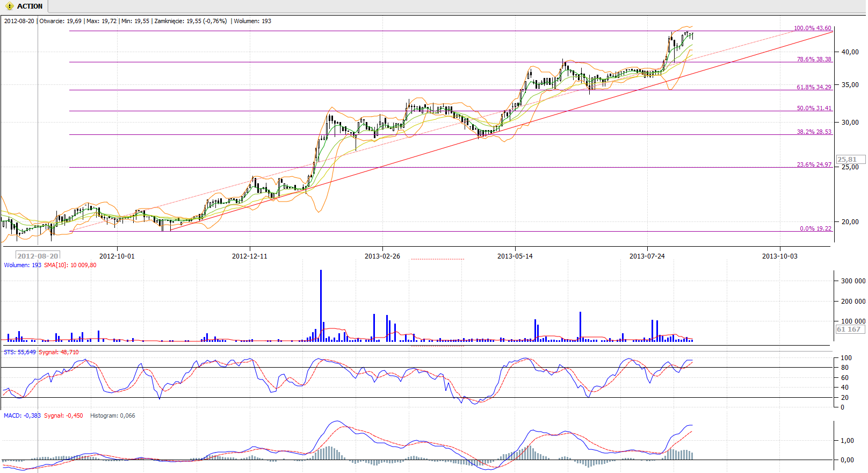
Task: Click the 2012-10-01 date axis label
Action: (117, 256)
